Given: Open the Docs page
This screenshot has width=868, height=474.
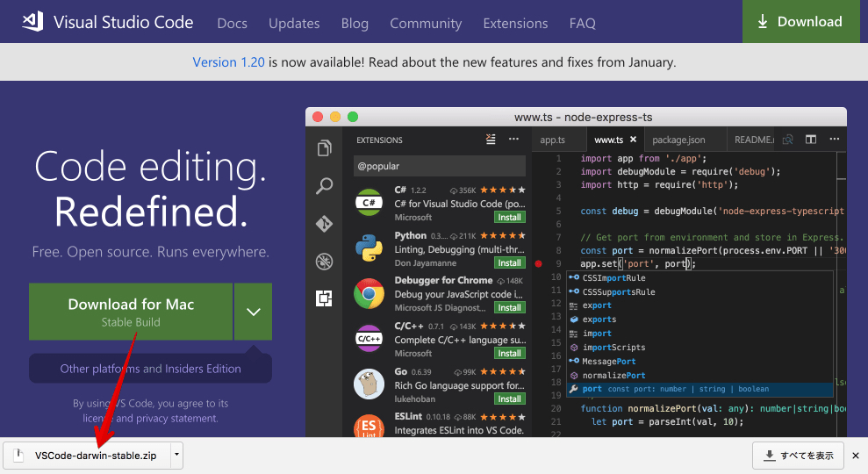Looking at the screenshot, I should (232, 23).
